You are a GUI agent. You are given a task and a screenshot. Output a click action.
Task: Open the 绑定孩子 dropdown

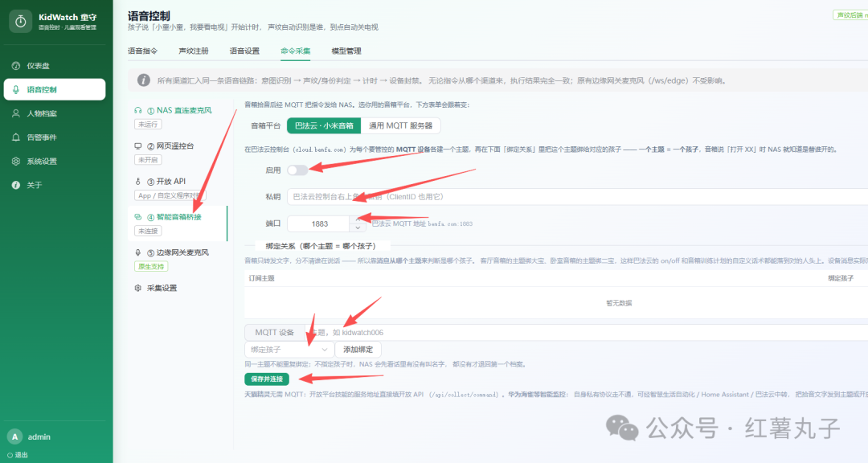click(x=289, y=350)
